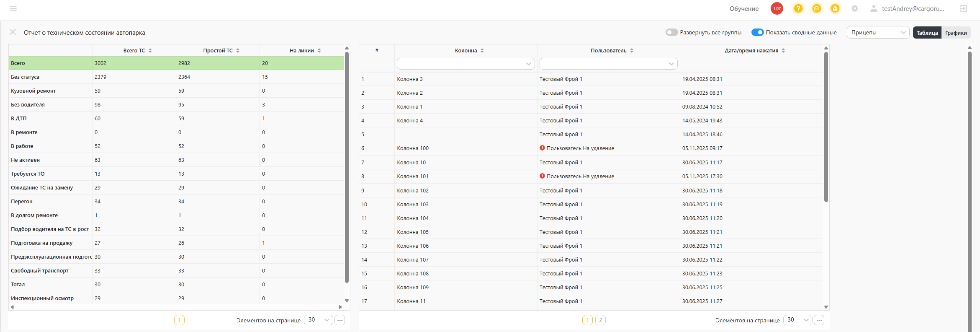980x332 pixels.
Task: Close the report with the X icon
Action: [x=13, y=32]
